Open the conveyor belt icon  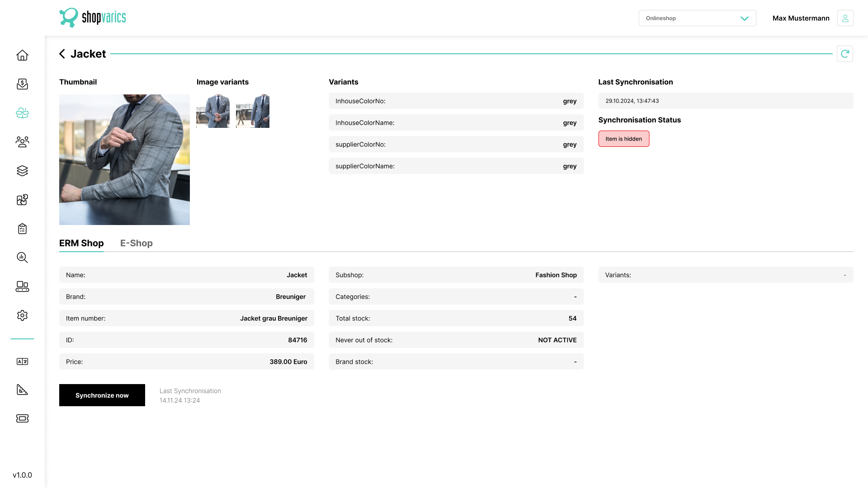(x=22, y=286)
